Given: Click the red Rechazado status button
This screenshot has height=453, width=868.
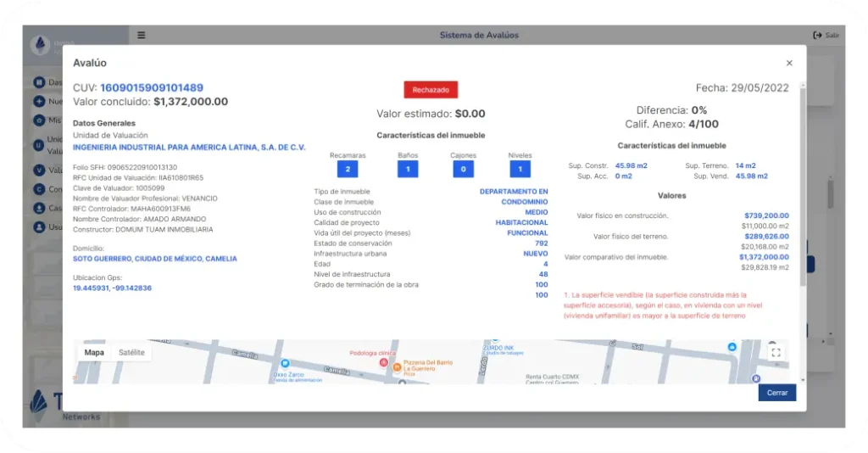Looking at the screenshot, I should point(431,89).
